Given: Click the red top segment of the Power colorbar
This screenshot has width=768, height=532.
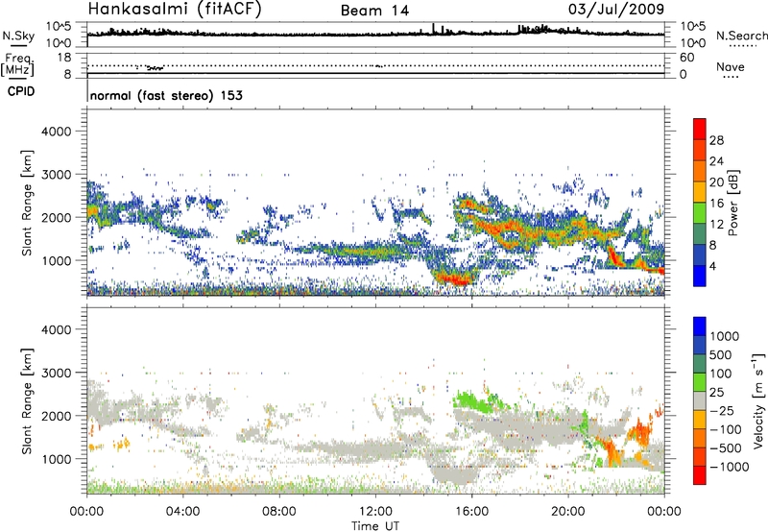Looking at the screenshot, I should [x=700, y=129].
